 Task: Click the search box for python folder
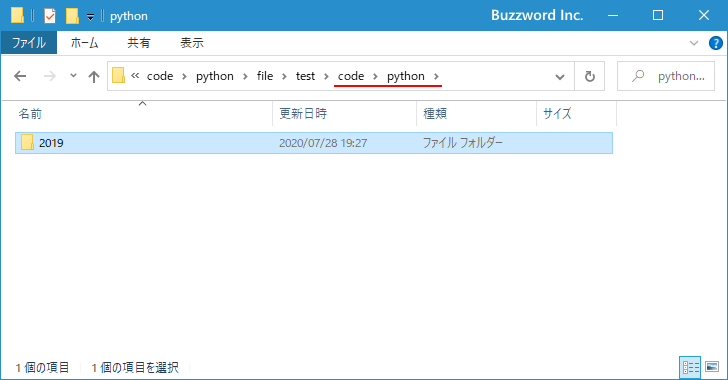(x=666, y=76)
